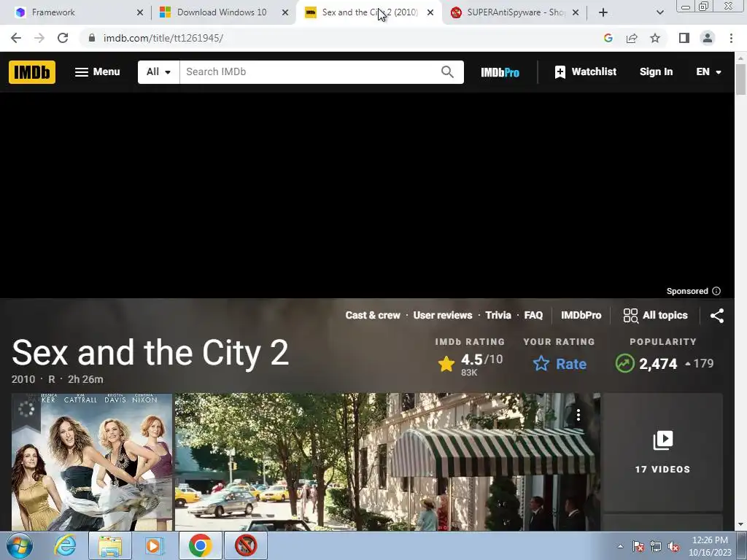The image size is (747, 560).
Task: Click the magnifying glass search icon
Action: point(447,72)
